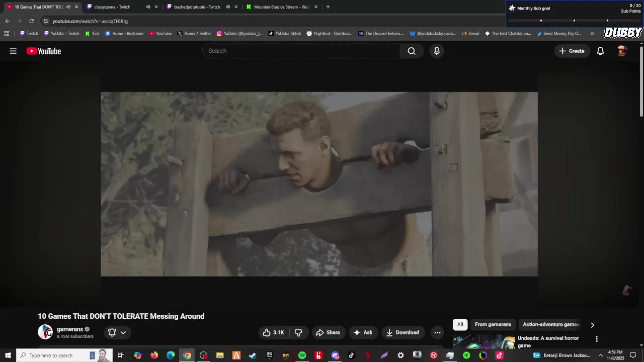Open YouTube notifications bell
Viewport: 644px width, 362px height.
click(x=600, y=51)
